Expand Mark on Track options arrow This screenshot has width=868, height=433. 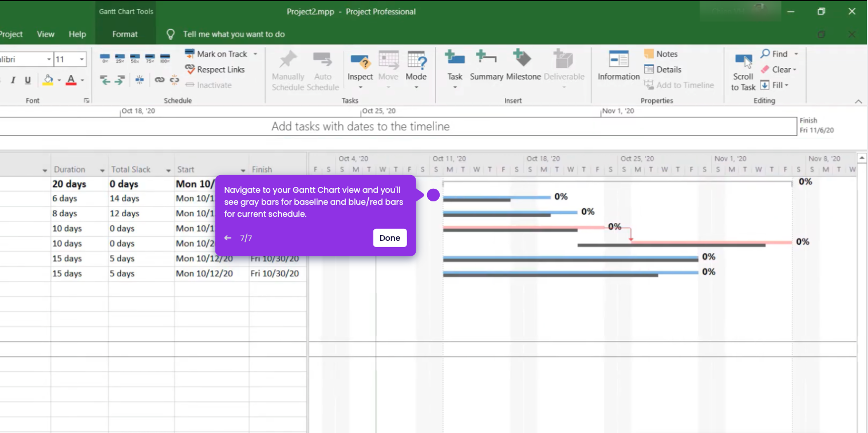point(255,54)
